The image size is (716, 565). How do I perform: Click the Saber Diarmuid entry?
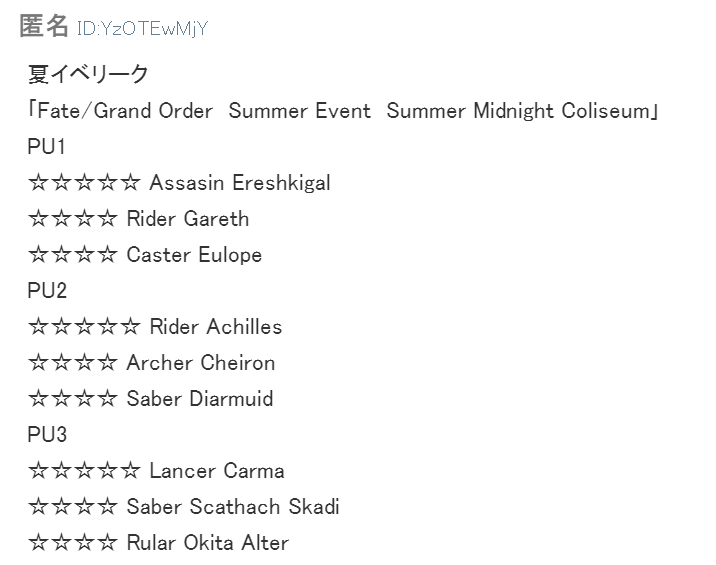click(151, 399)
